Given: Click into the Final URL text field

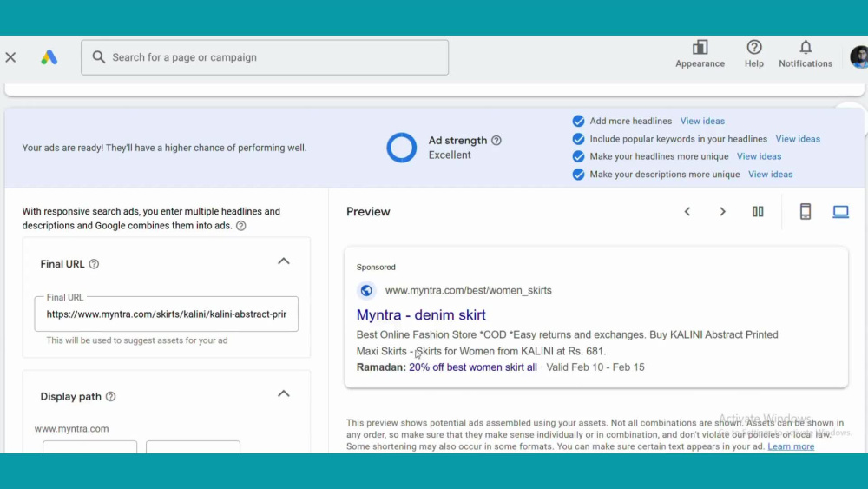Looking at the screenshot, I should 167,314.
